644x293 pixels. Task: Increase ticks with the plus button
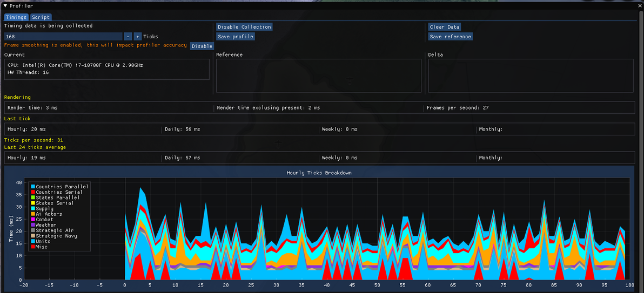tap(138, 37)
